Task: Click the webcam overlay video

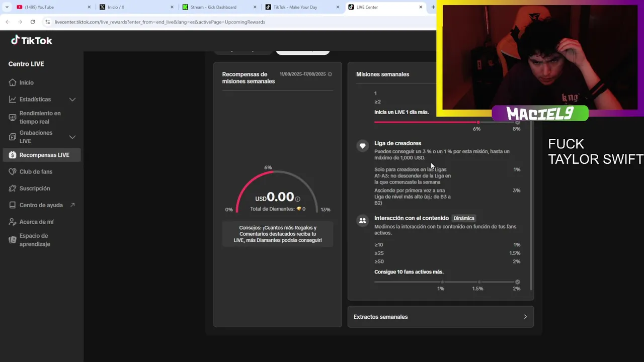Action: [540, 57]
